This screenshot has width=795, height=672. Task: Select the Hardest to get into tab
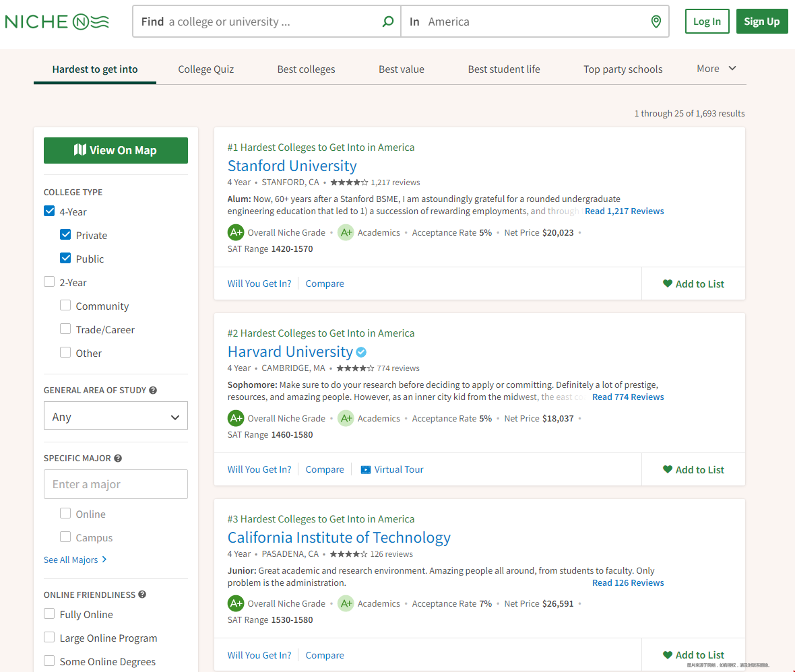tap(95, 69)
